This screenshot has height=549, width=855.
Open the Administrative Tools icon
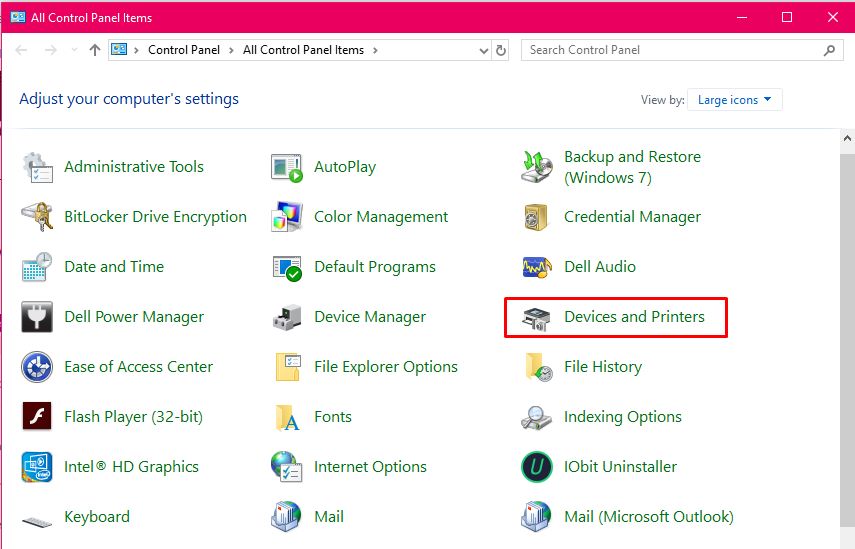coord(37,167)
